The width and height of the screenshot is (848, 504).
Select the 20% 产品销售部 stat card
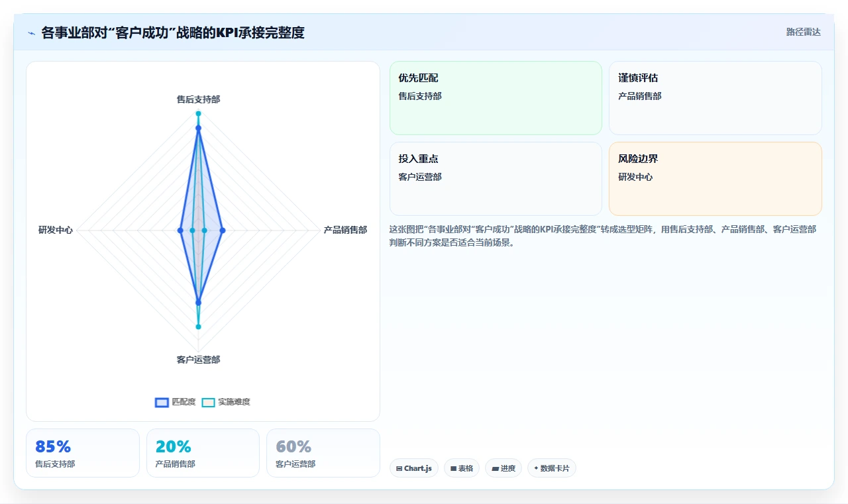click(203, 453)
